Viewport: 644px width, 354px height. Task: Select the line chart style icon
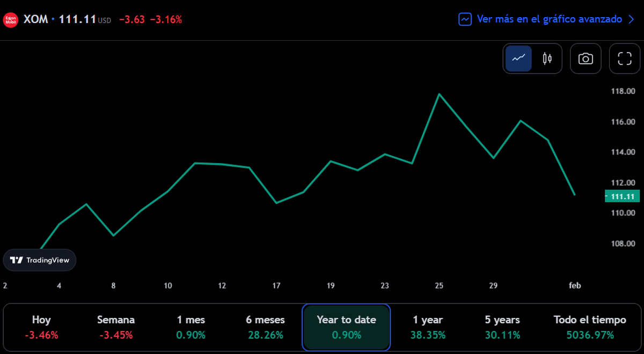[x=517, y=58]
